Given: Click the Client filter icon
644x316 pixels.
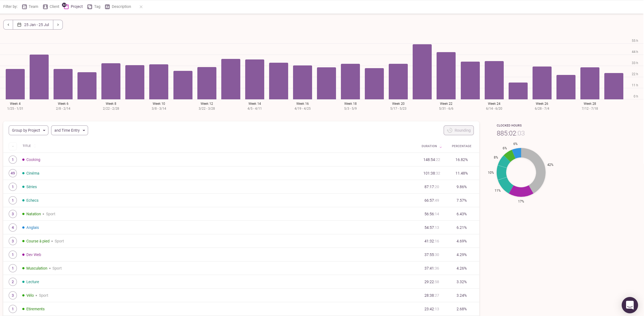Looking at the screenshot, I should coord(45,7).
